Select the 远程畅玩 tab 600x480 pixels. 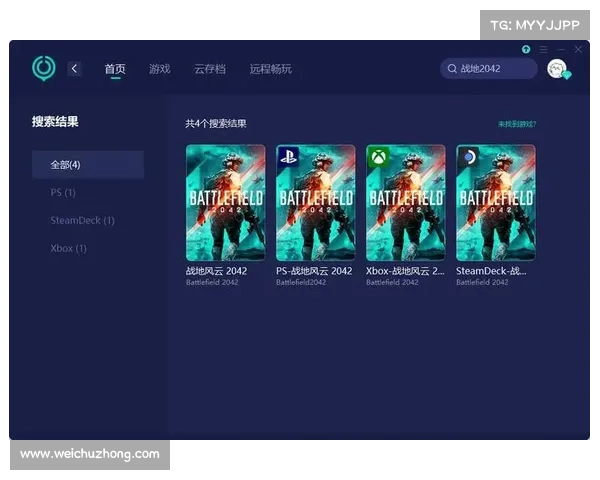(271, 69)
